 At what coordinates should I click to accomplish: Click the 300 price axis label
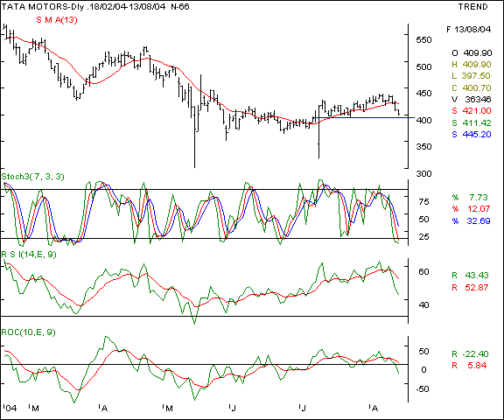[x=423, y=174]
